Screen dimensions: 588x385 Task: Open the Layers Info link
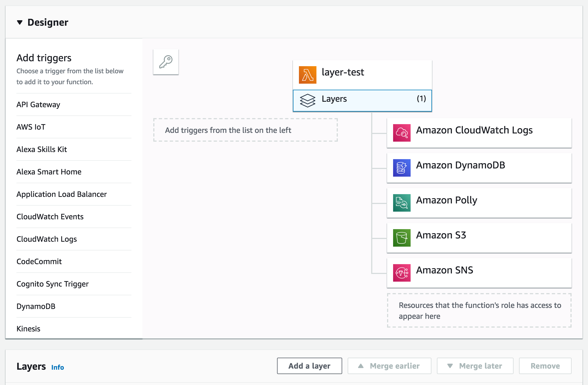pyautogui.click(x=57, y=367)
